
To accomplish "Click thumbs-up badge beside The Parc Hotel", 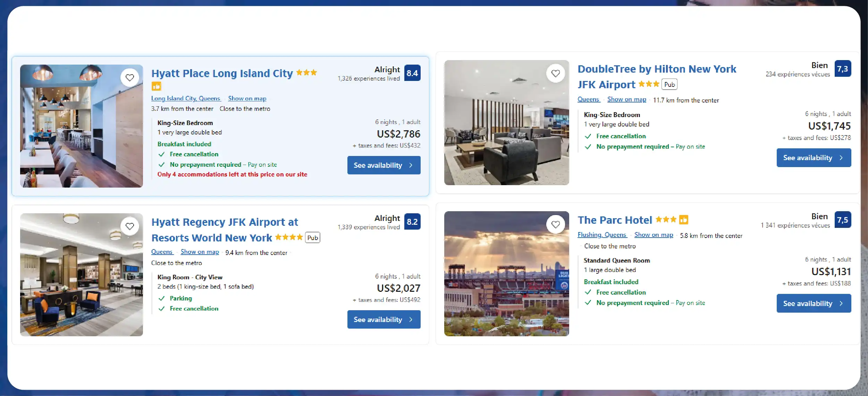I will click(684, 220).
